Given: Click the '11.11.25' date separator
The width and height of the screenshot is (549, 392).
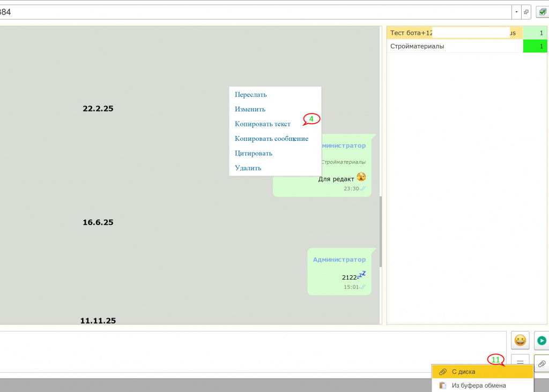Looking at the screenshot, I should click(98, 321).
